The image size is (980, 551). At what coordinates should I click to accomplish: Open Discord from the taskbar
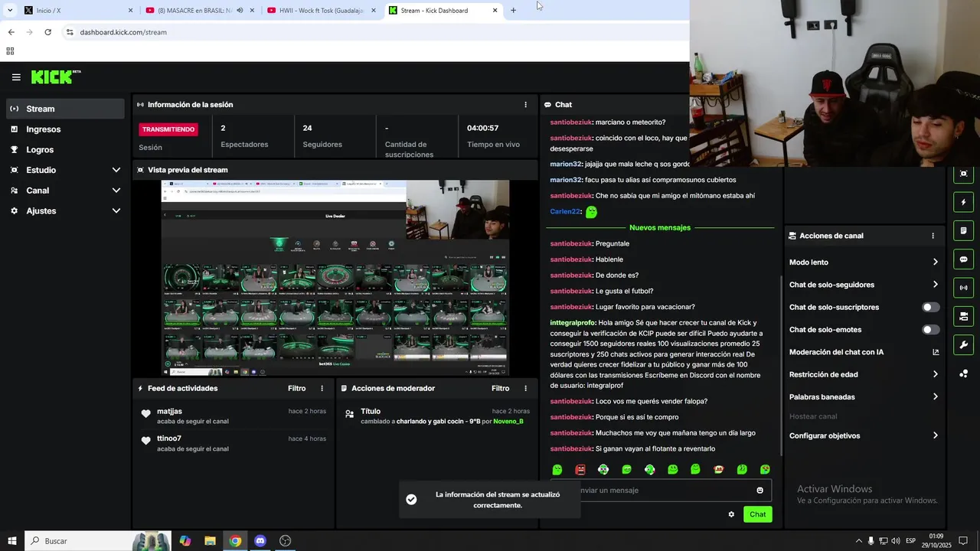[x=260, y=541]
